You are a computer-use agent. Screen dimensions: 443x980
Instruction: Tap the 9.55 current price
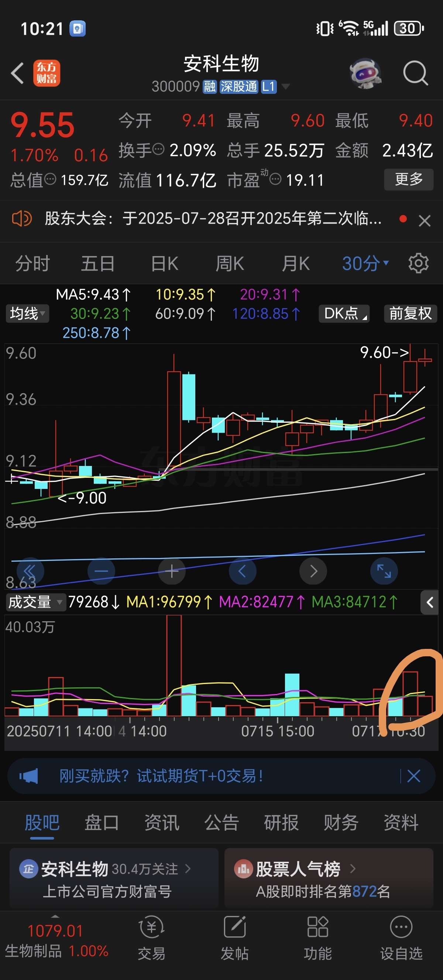coord(42,126)
